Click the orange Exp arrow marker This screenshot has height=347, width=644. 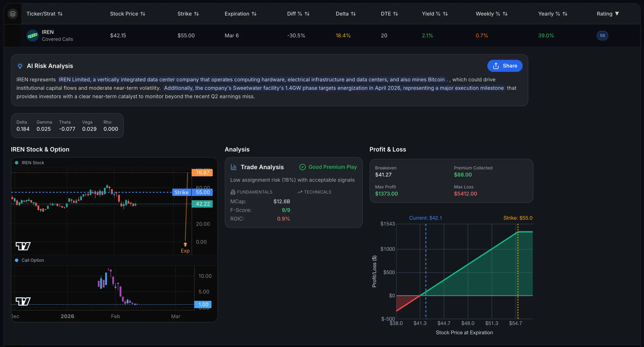(185, 244)
